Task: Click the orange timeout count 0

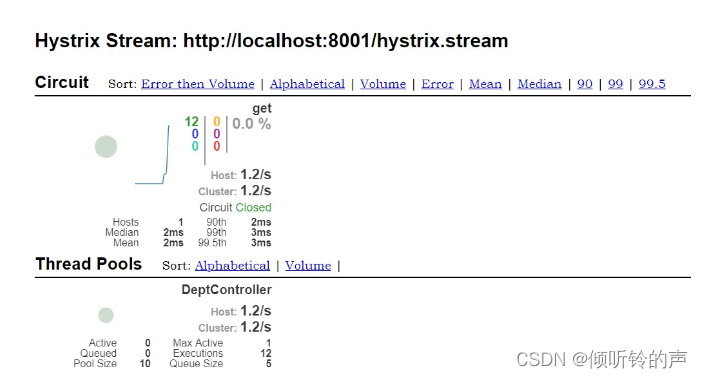Action: click(x=217, y=122)
